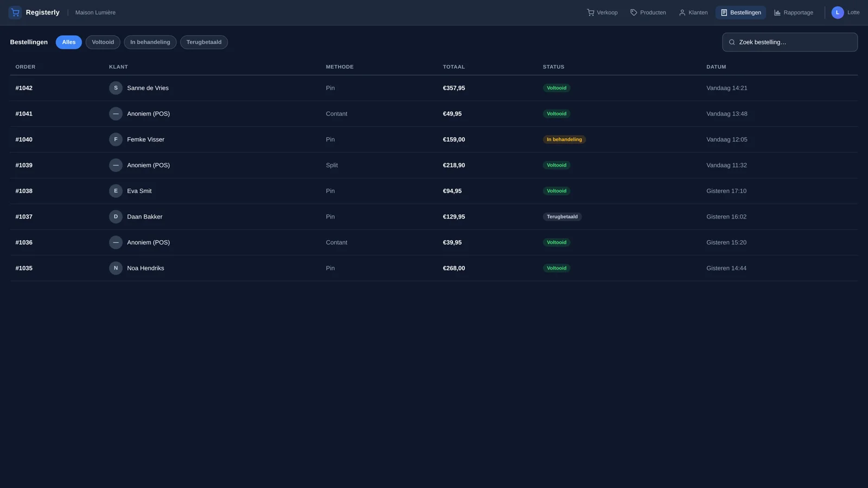This screenshot has height=488, width=868.
Task: Click Voltooid badge on order #1035
Action: pyautogui.click(x=557, y=268)
